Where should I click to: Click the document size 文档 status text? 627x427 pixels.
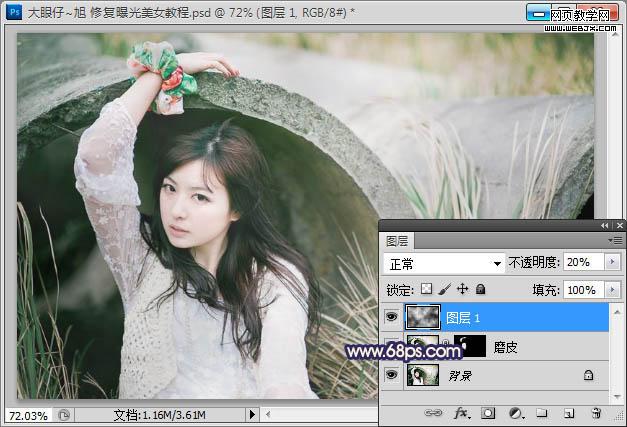coord(160,415)
